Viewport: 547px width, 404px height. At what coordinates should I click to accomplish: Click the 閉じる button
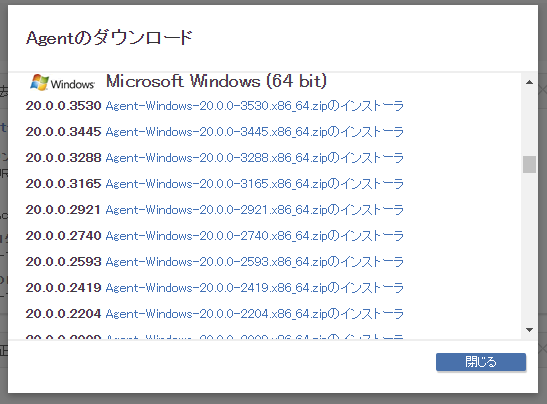click(x=481, y=362)
